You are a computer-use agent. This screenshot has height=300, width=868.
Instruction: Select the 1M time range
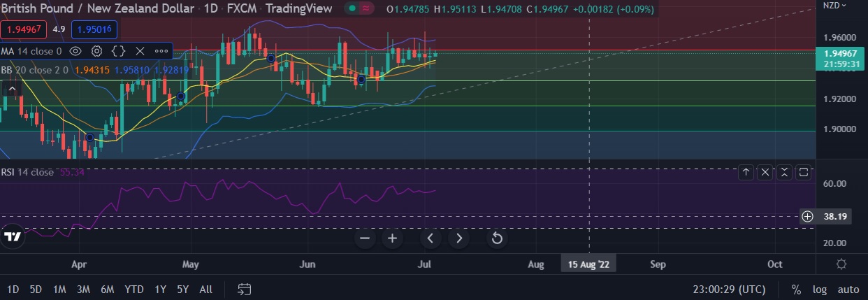click(59, 289)
